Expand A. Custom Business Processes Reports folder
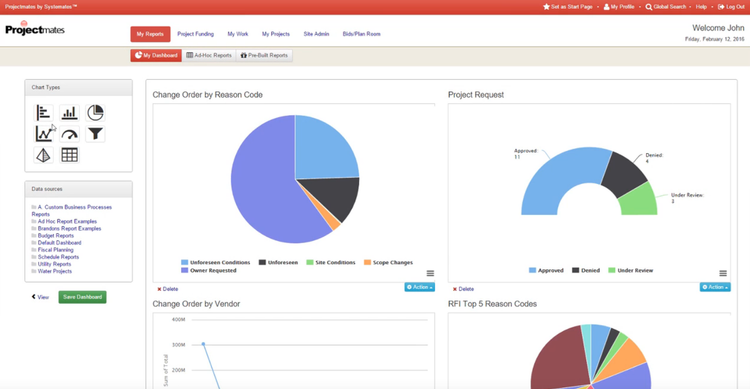This screenshot has height=389, width=750. point(72,211)
